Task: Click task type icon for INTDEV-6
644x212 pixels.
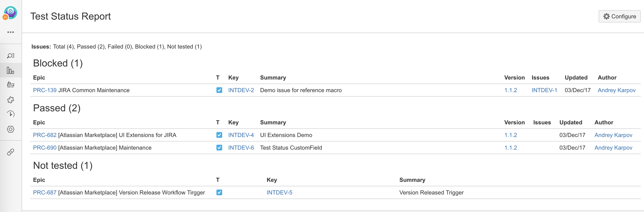Action: tap(219, 148)
